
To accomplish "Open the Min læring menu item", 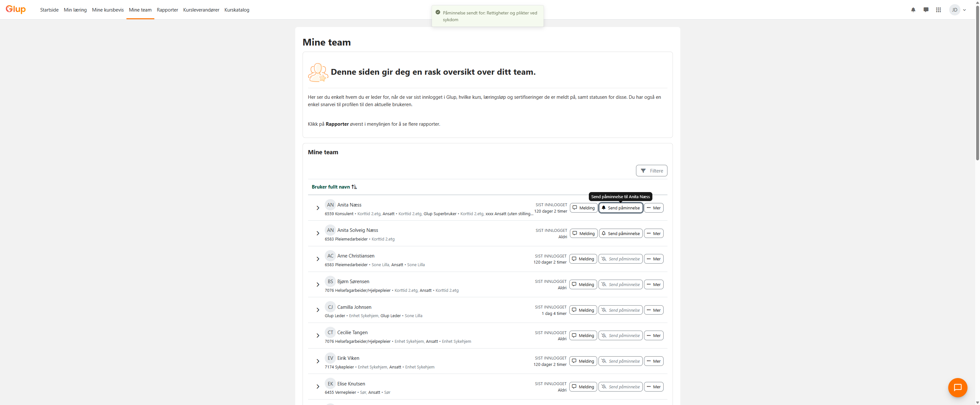I will pos(75,10).
